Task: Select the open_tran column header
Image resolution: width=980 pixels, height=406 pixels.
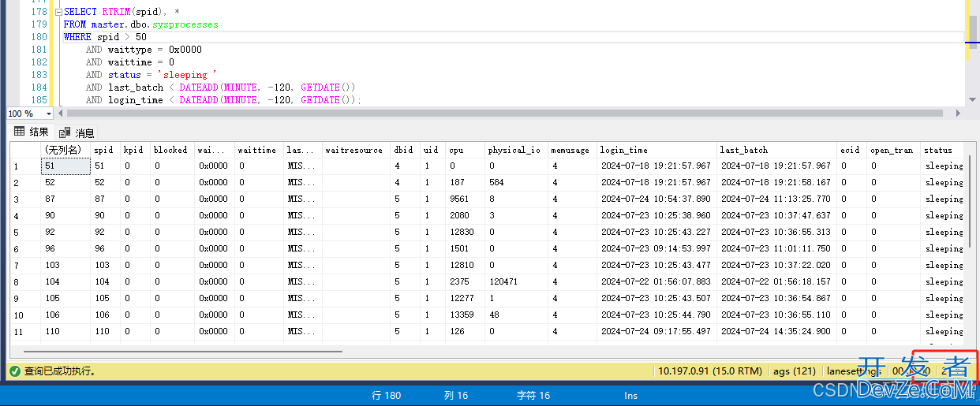Action: coord(894,150)
